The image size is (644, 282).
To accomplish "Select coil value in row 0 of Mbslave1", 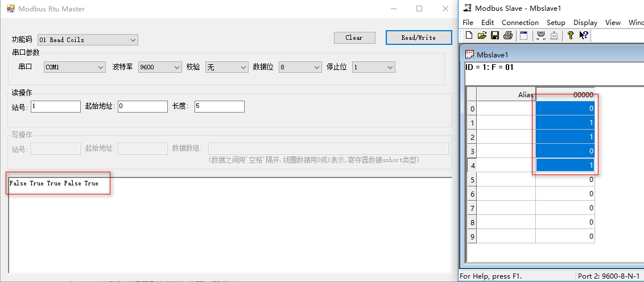I will [x=565, y=109].
